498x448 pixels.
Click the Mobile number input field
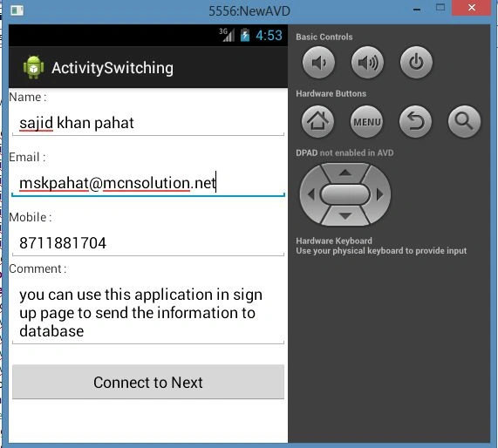point(148,243)
